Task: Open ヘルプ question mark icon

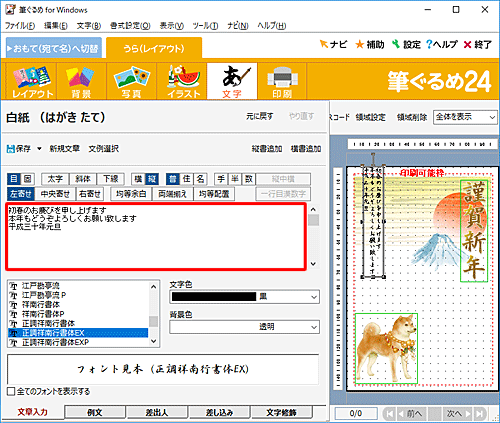Action: 442,44
